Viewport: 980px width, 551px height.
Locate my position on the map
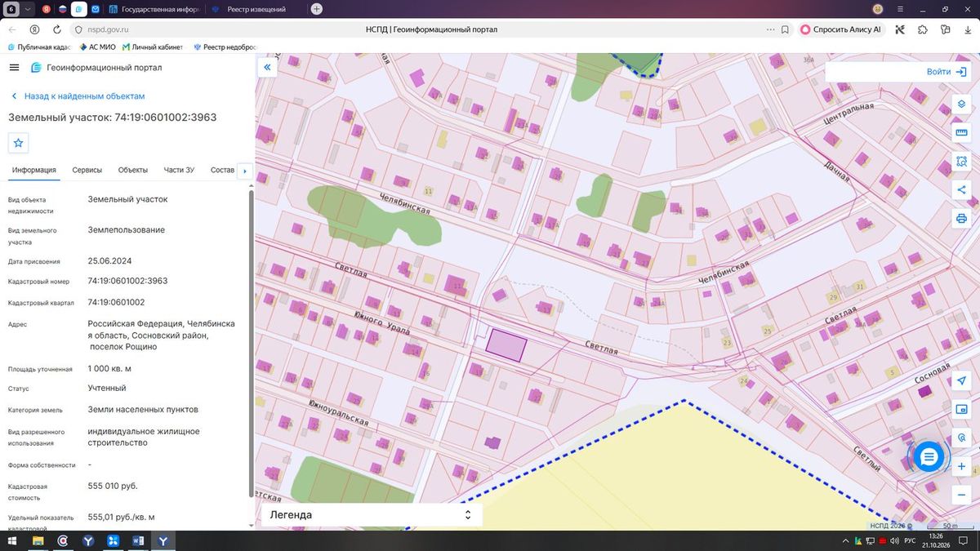(961, 381)
